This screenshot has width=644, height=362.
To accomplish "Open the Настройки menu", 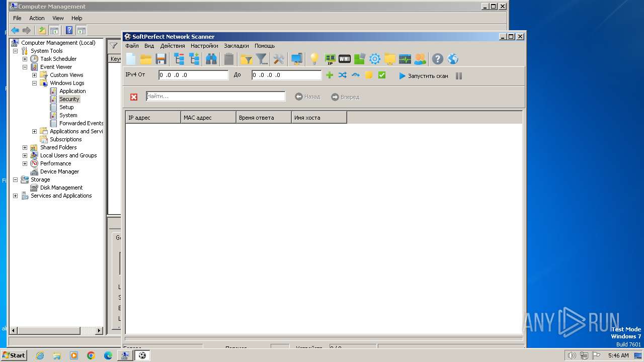I will 204,46.
